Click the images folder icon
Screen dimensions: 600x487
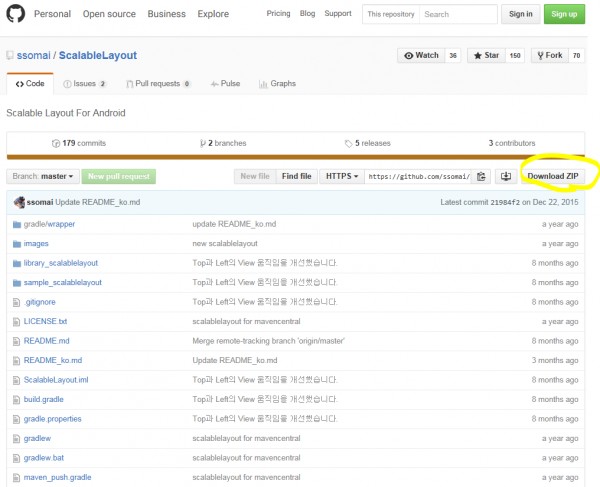16,244
